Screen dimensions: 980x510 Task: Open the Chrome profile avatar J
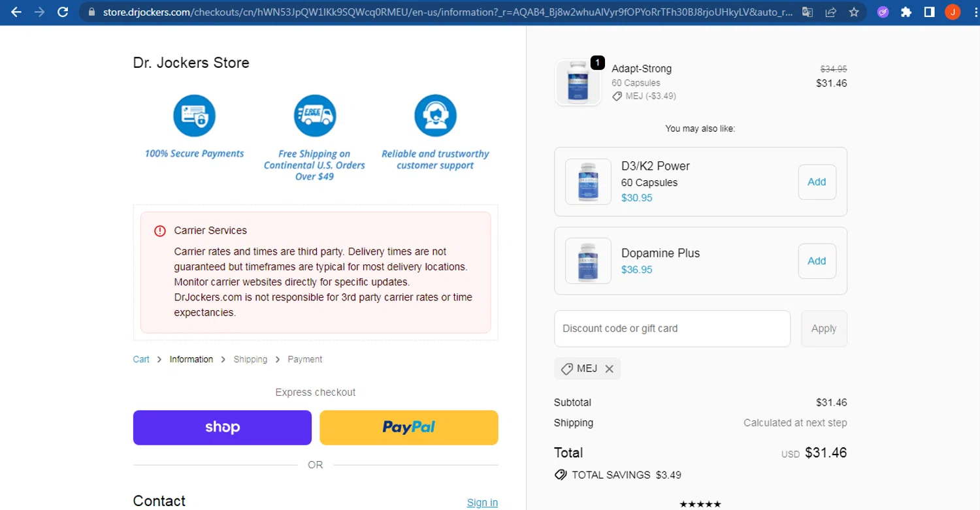pos(953,12)
